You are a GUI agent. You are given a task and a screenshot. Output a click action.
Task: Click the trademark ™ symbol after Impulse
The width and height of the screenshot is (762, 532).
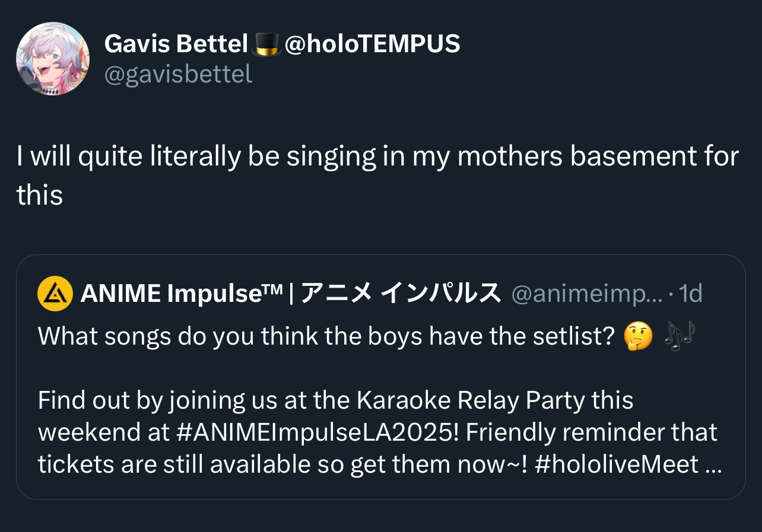tap(274, 289)
